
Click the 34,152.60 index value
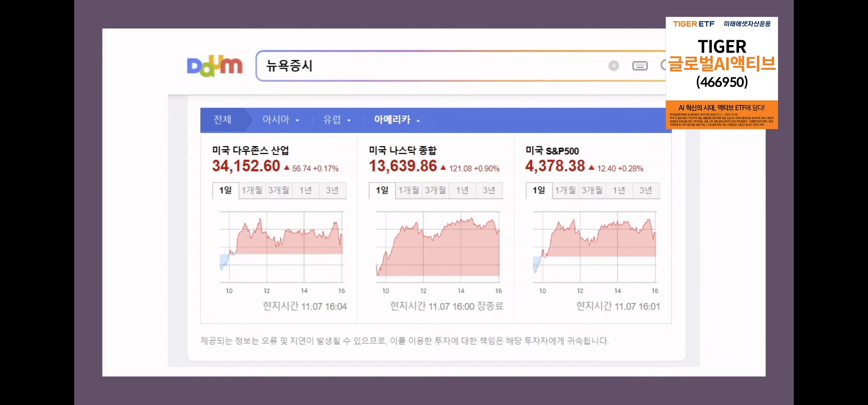[x=246, y=166]
